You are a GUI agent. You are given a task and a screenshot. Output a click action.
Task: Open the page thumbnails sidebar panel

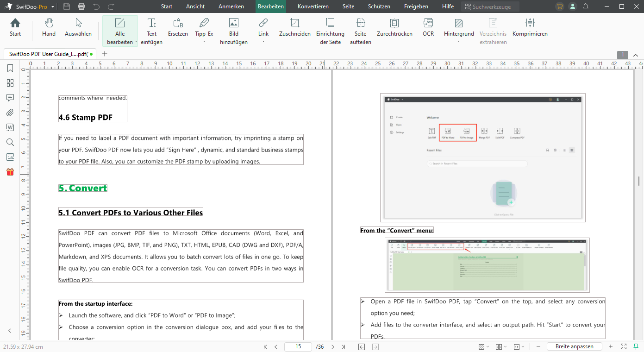[x=10, y=83]
